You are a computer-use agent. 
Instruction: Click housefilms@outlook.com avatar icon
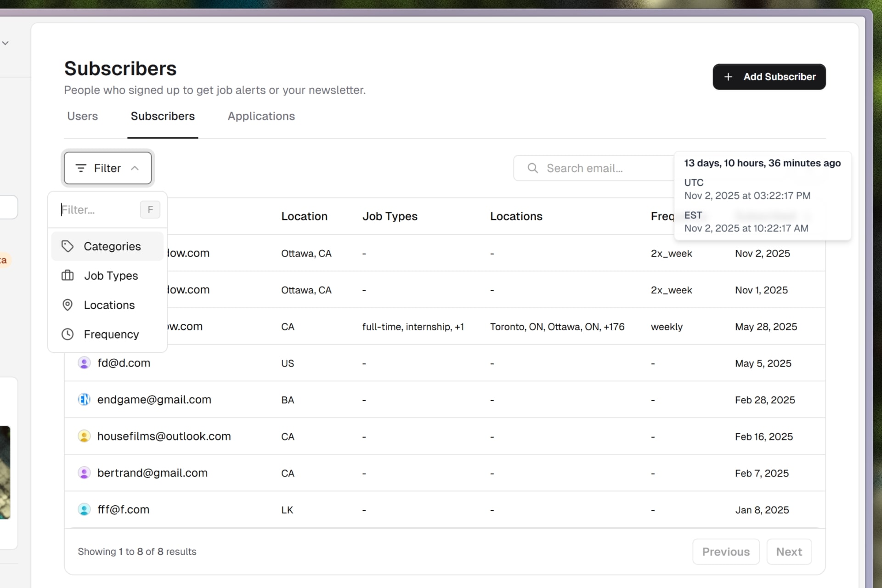tap(84, 436)
